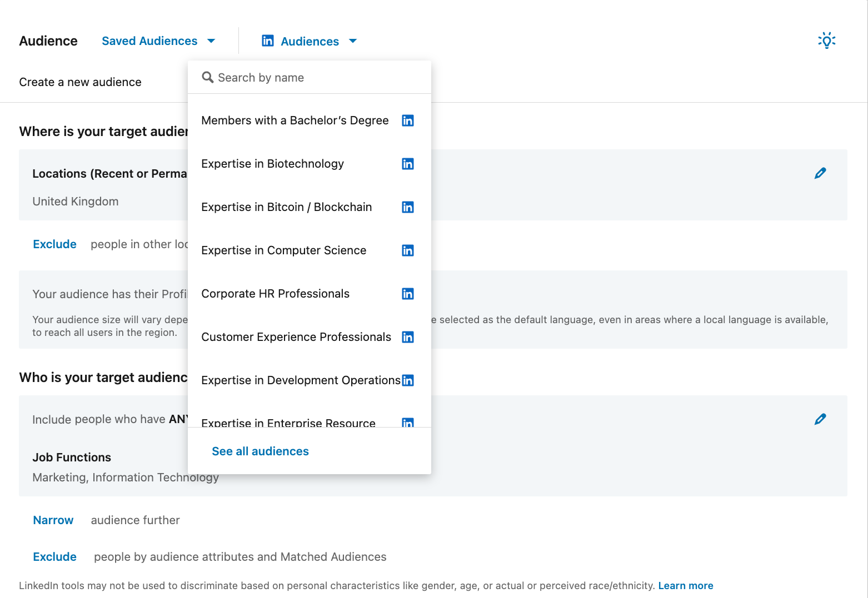Click the Audiences caret arrow
The width and height of the screenshot is (868, 598).
point(353,41)
